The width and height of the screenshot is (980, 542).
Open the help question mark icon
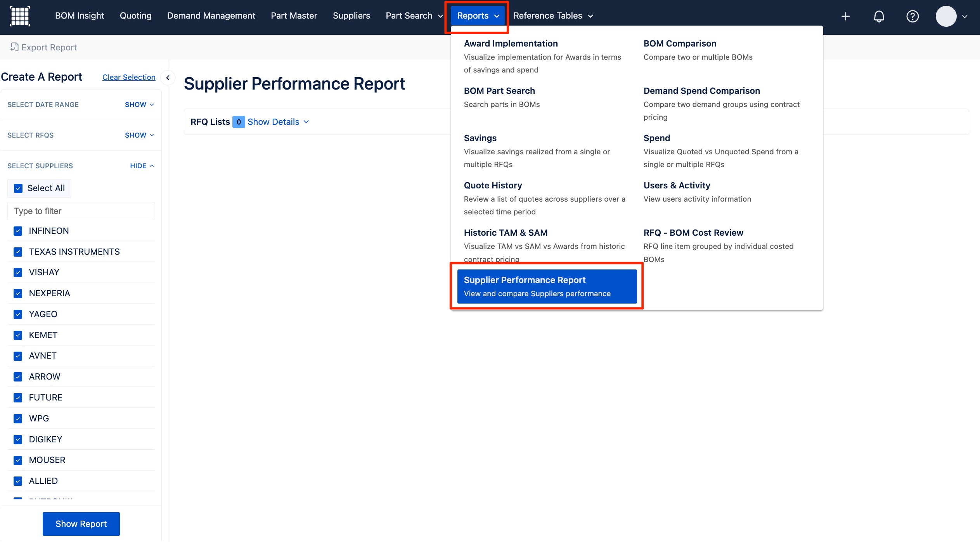(x=912, y=16)
